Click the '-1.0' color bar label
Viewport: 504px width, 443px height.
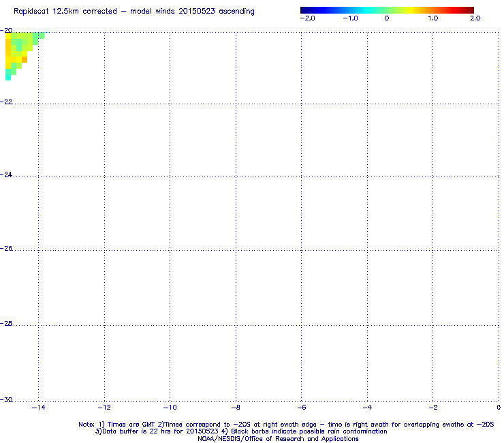coord(350,18)
